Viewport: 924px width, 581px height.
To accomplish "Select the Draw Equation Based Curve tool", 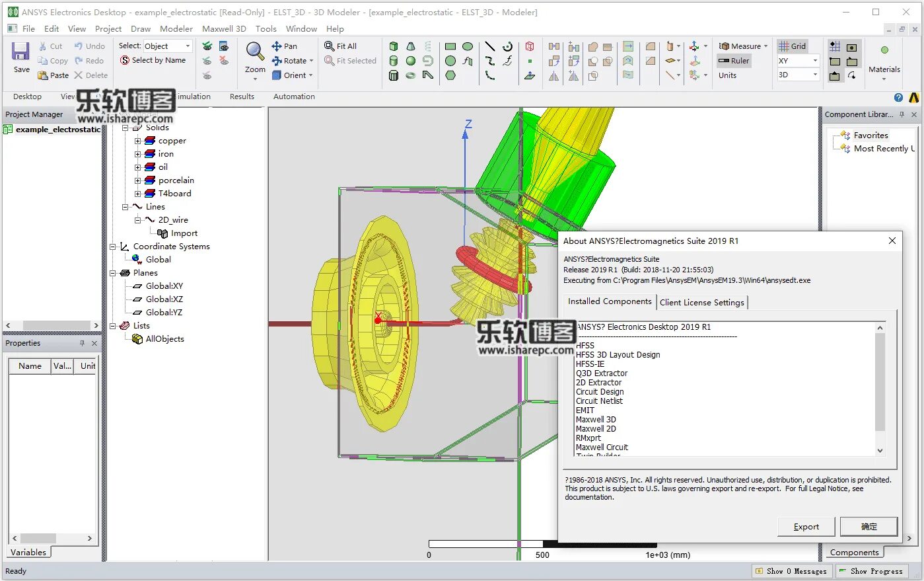I will [507, 61].
